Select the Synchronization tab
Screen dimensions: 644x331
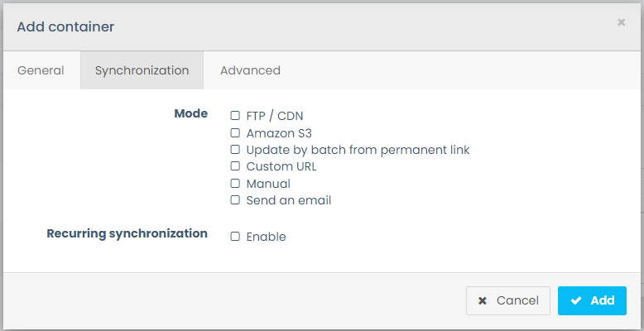[142, 70]
